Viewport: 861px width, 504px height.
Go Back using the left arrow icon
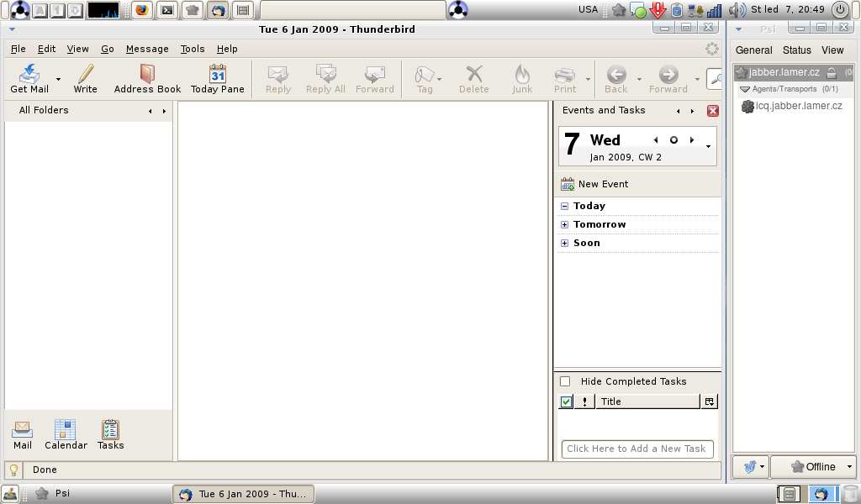pyautogui.click(x=616, y=74)
